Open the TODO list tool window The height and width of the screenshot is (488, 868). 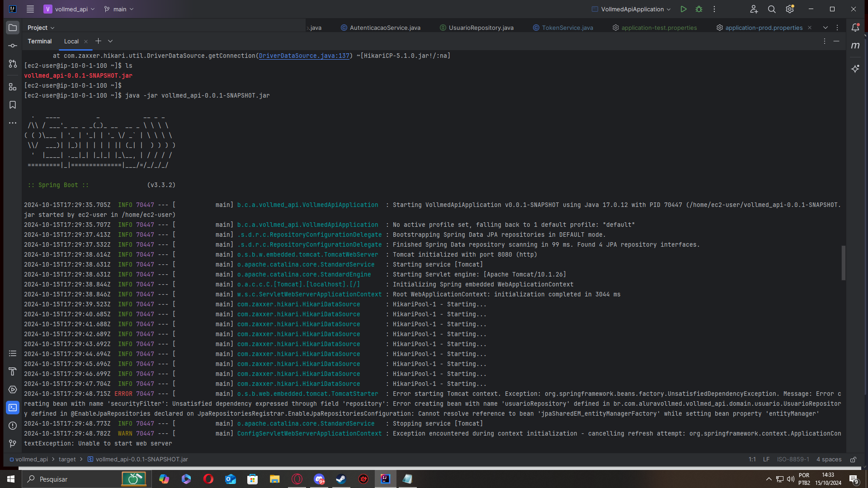coord(13,353)
